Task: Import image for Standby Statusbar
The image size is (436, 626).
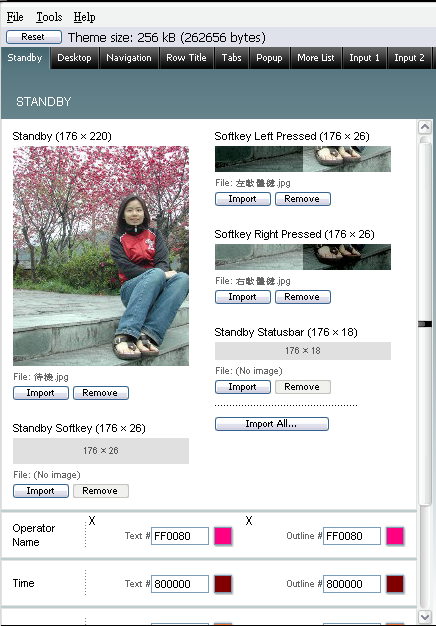Action: [x=243, y=387]
